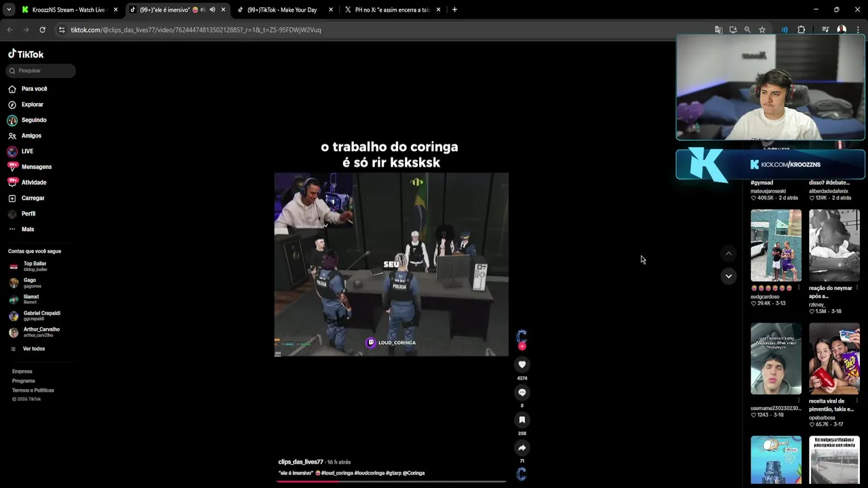Open Chrome three-dots menu
Viewport: 868px width, 488px height.
coord(858,30)
